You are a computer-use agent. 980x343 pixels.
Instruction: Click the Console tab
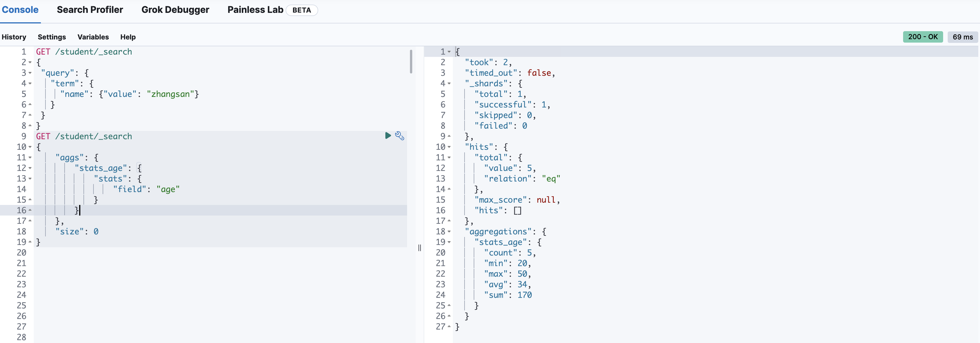tap(21, 9)
